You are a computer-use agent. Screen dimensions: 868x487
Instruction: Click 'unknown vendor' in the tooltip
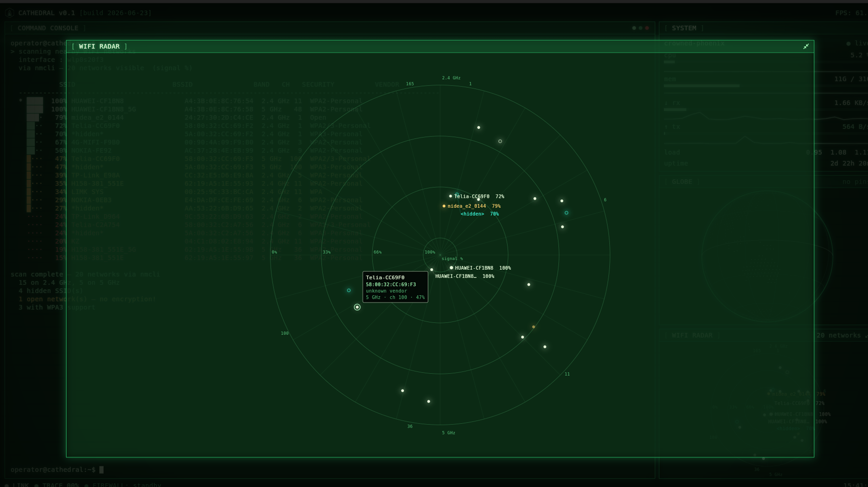(x=386, y=291)
